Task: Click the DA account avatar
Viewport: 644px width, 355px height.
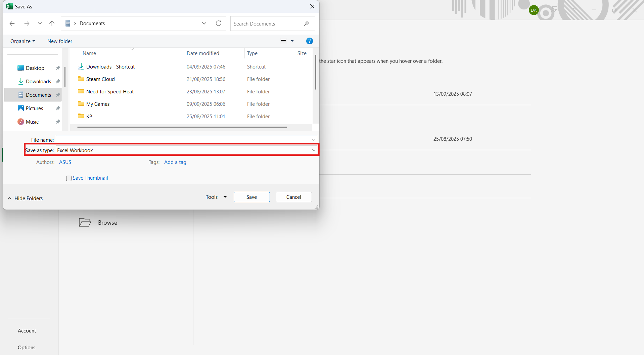Action: point(534,10)
